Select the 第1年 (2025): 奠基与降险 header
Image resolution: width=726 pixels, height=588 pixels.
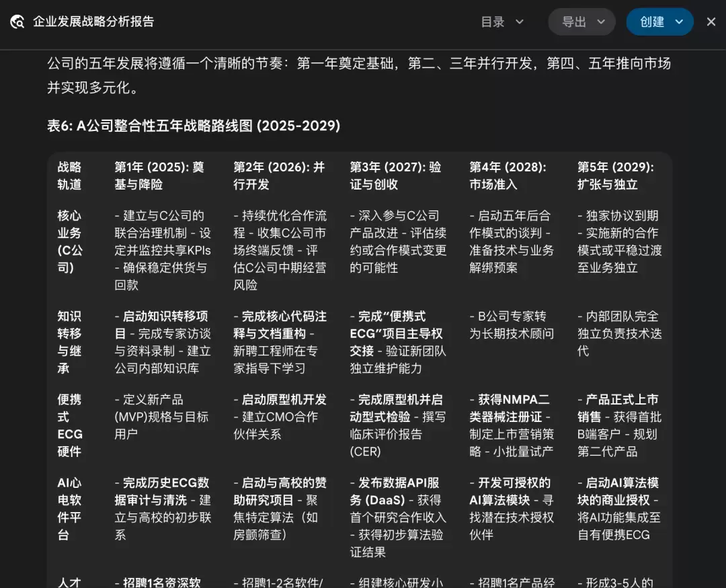160,176
